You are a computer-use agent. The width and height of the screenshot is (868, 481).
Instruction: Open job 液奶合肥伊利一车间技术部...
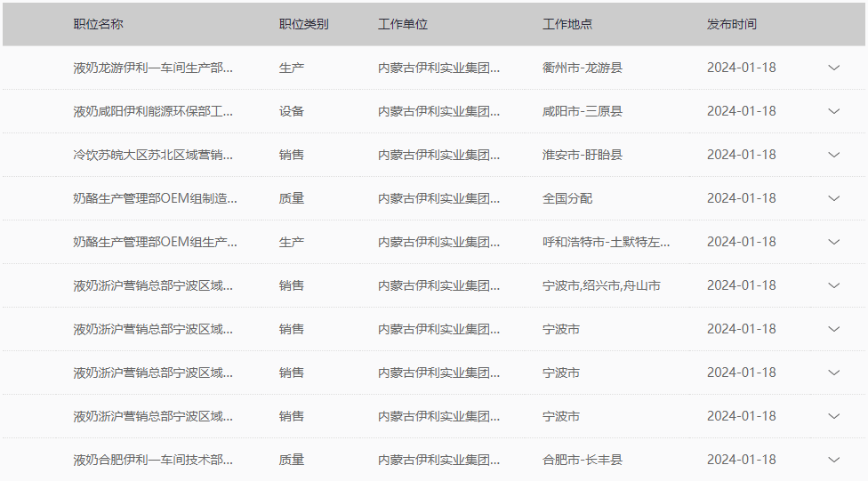click(x=153, y=460)
